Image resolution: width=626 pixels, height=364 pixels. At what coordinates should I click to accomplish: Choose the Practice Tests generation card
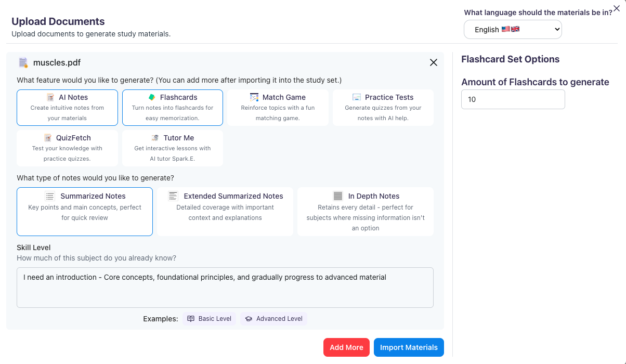click(383, 107)
